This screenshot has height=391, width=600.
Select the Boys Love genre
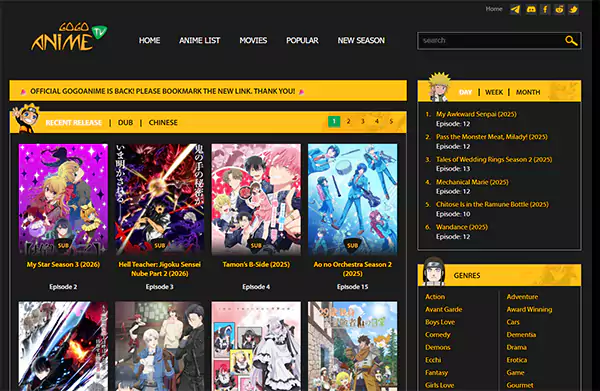click(x=440, y=322)
